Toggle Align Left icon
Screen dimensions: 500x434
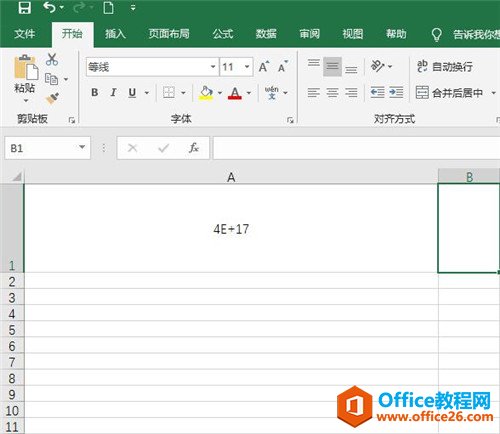pos(313,92)
